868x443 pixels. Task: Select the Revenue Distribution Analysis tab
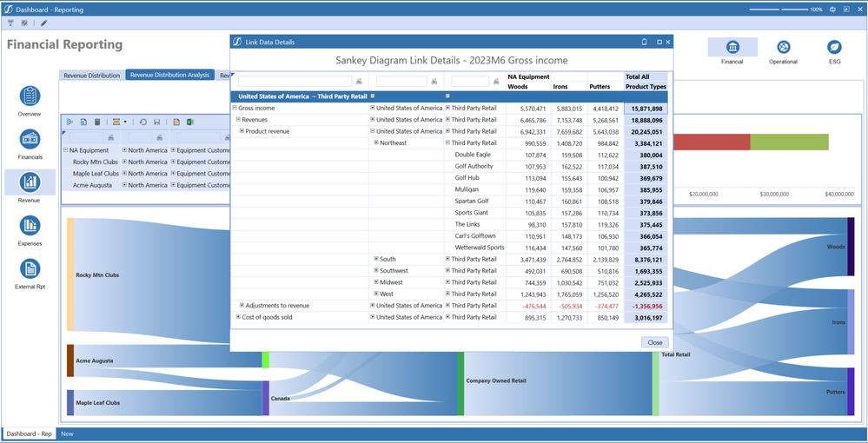(170, 75)
